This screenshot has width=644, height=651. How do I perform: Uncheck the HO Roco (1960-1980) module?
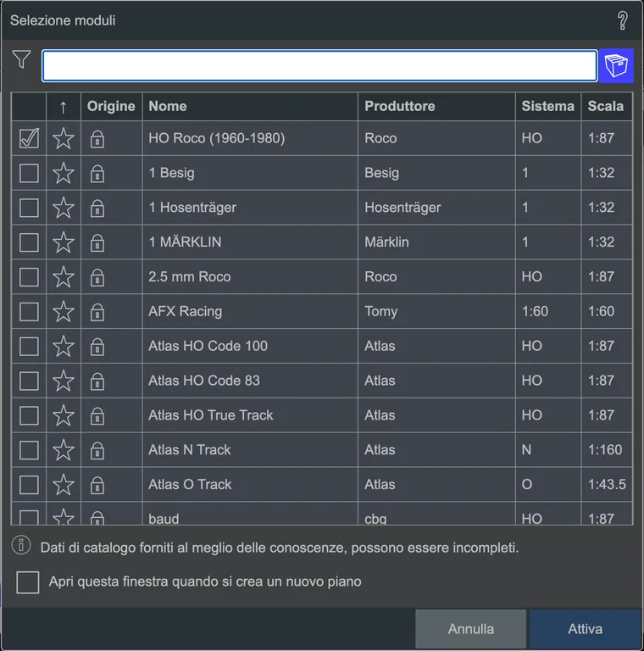click(x=29, y=138)
